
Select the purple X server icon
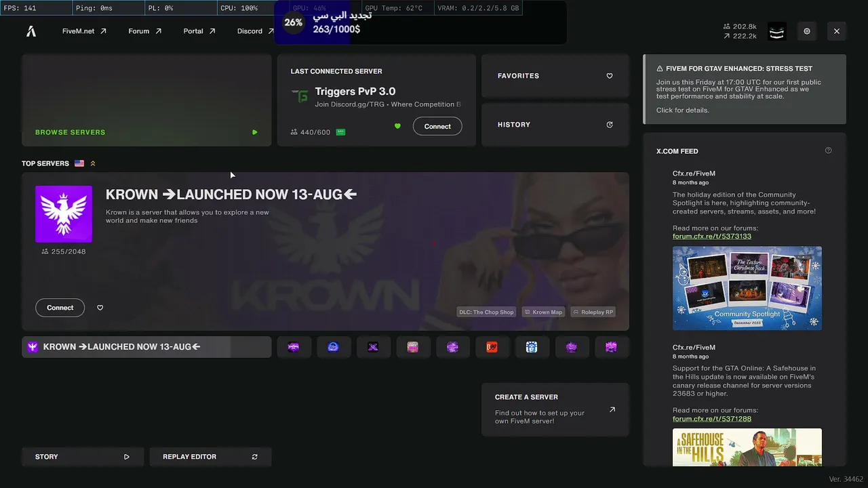point(373,347)
